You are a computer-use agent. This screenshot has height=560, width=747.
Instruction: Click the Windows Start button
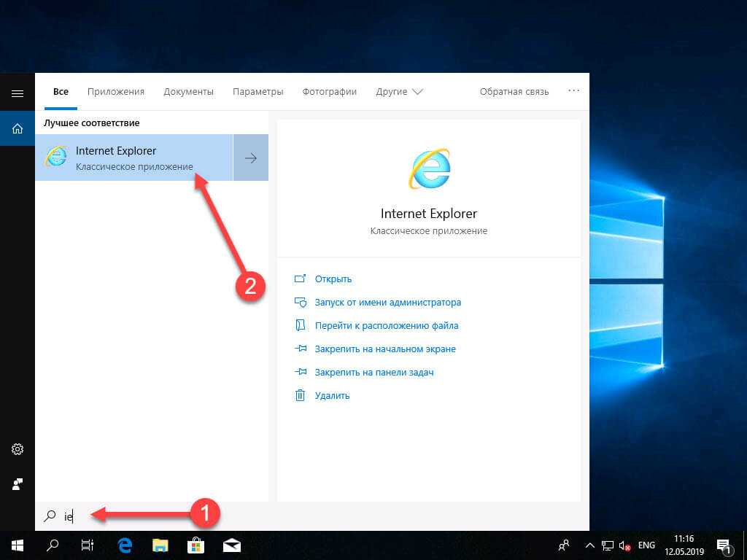tap(18, 545)
